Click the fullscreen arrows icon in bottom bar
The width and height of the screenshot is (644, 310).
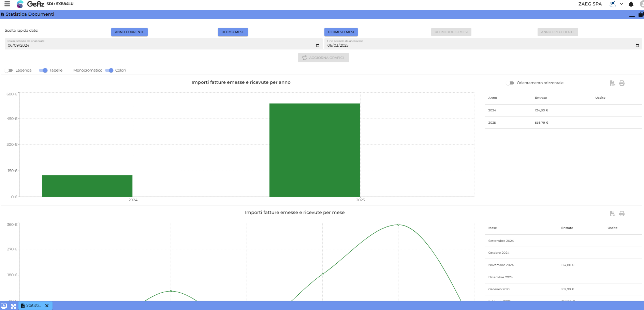click(x=13, y=306)
